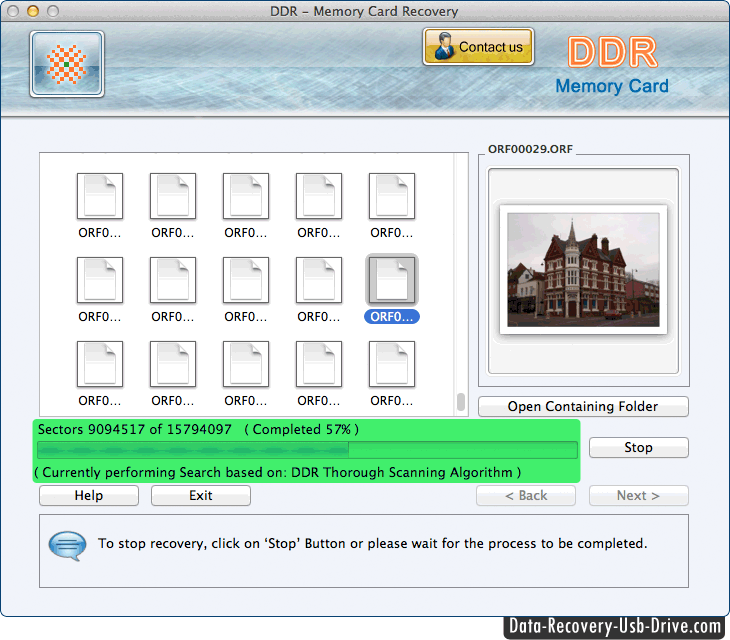
Task: Click the highlighted selected ORF file icon
Action: click(x=392, y=280)
